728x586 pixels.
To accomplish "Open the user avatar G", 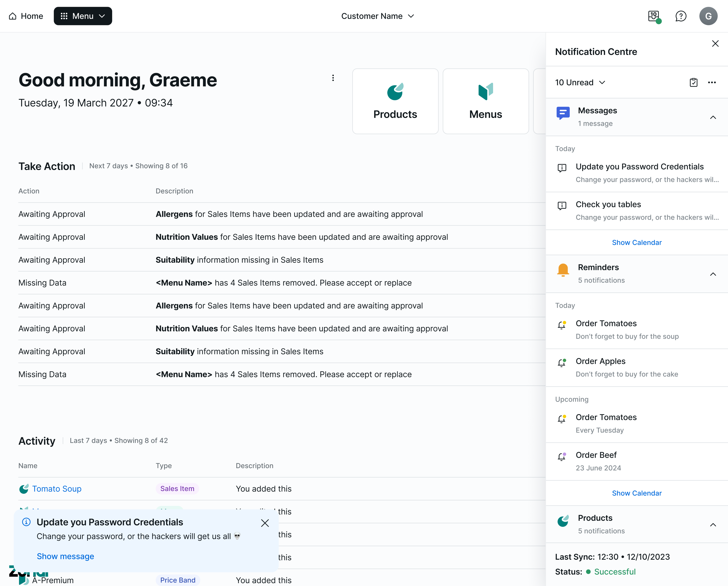I will [x=708, y=16].
